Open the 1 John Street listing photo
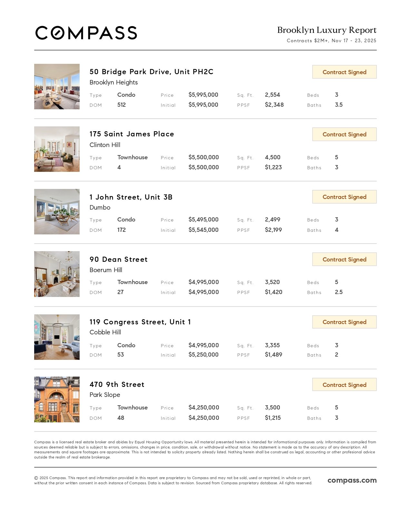 pyautogui.click(x=57, y=212)
